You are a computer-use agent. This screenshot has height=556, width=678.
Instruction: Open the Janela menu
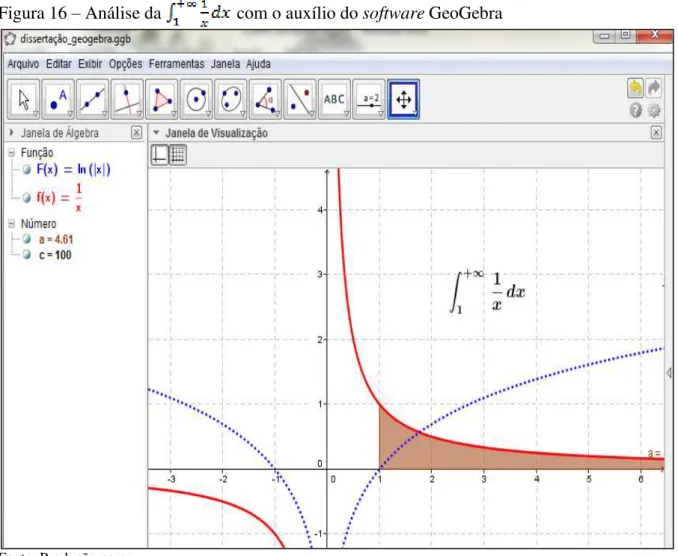pyautogui.click(x=225, y=64)
